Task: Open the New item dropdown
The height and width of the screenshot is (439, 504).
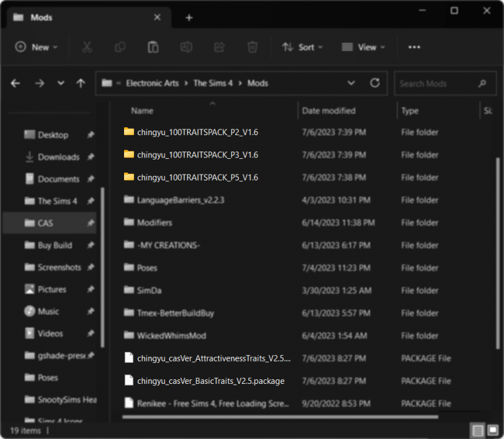Action: pyautogui.click(x=37, y=47)
